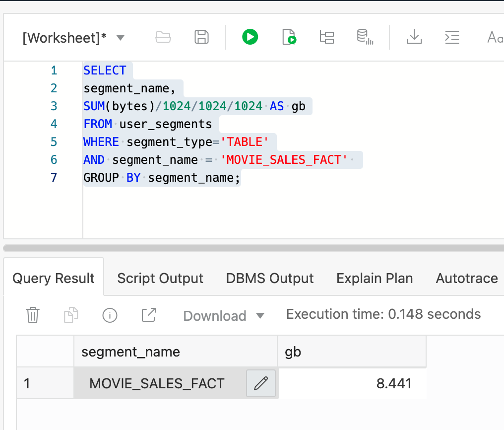The height and width of the screenshot is (430, 504).
Task: Expand the [Worksheet] dropdown arrow
Action: 120,38
